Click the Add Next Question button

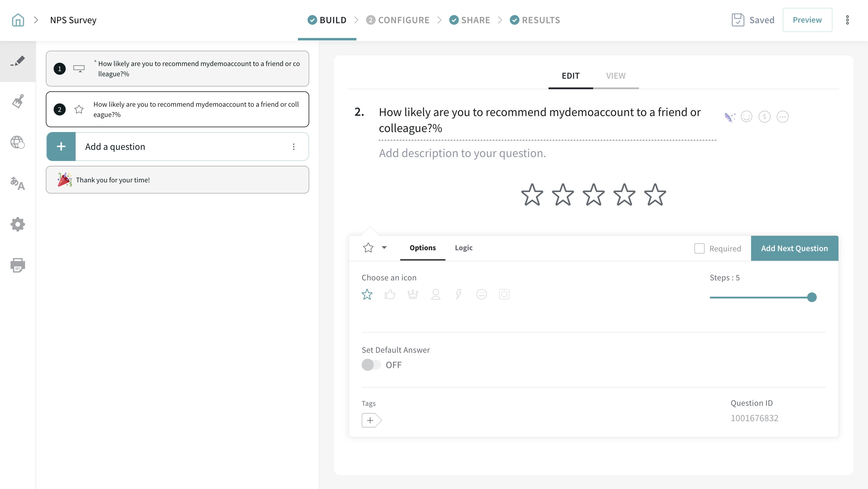[794, 248]
